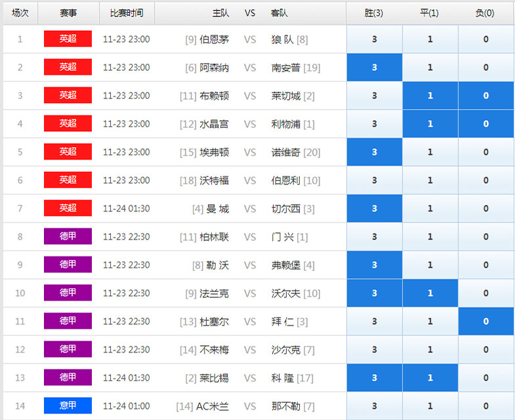515x420 pixels.
Task: Open home team 曼城
Action: [217, 209]
